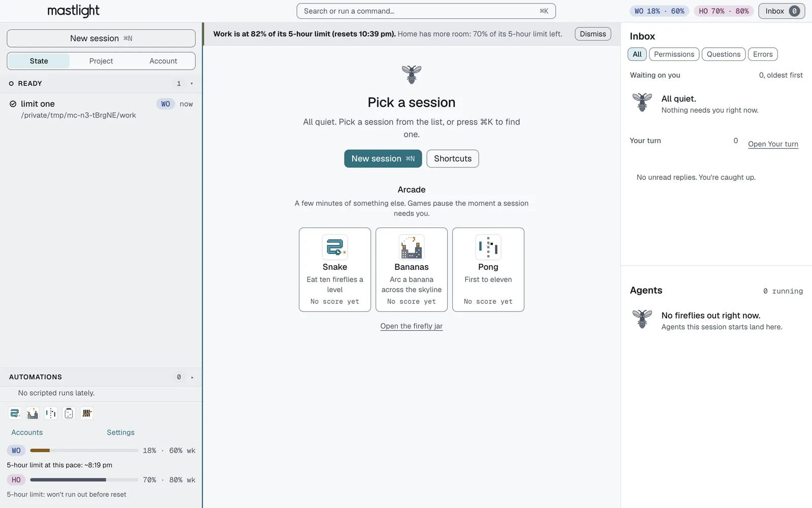Viewport: 812px width, 508px height.
Task: Click the teal New session button
Action: coord(383,158)
